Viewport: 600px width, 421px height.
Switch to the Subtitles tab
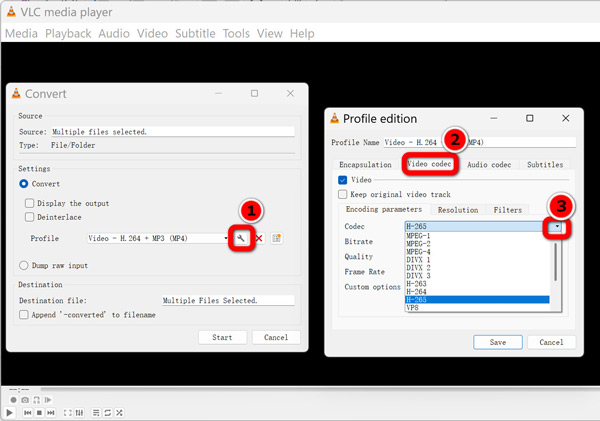coord(545,165)
